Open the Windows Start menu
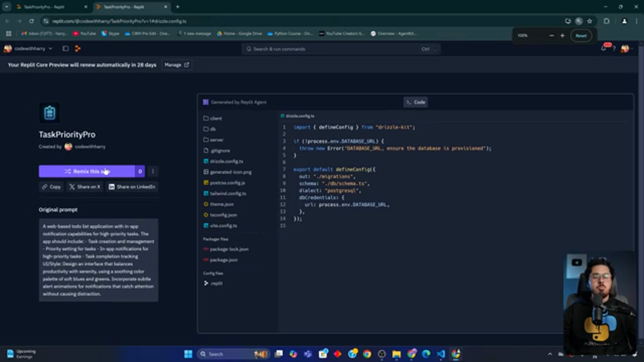Screen dimensions: 644x362 click(x=188, y=354)
